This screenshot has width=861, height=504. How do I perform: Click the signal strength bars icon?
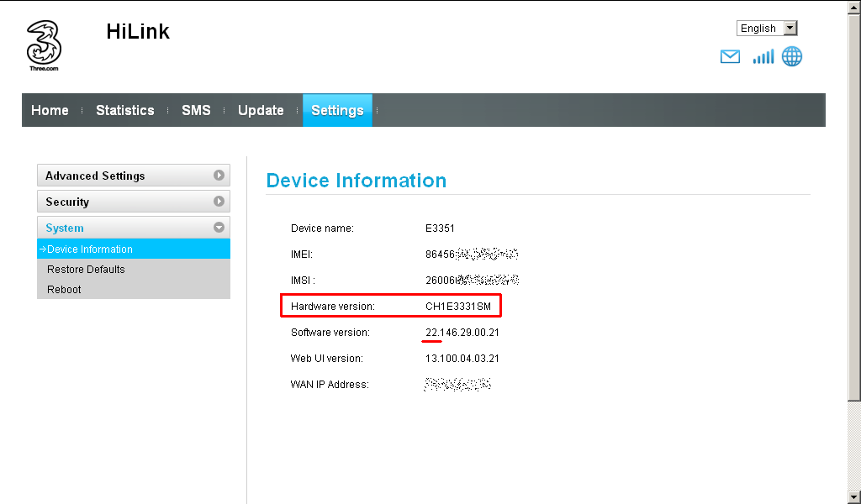(763, 56)
